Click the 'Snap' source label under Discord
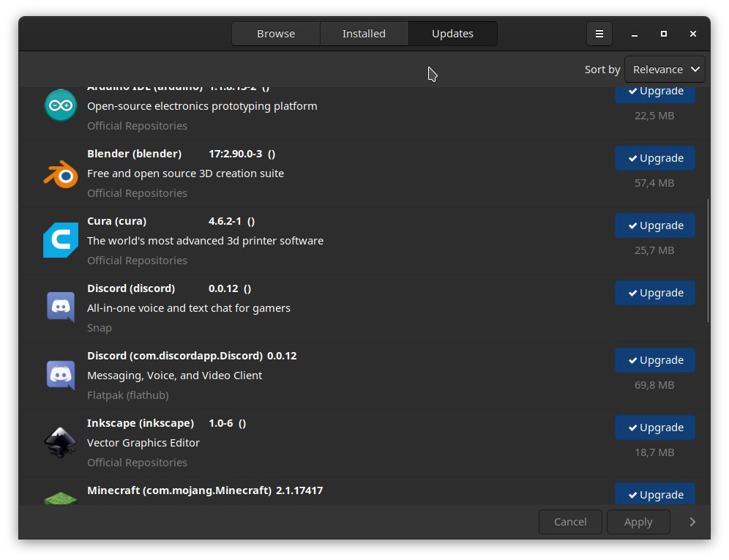 (100, 328)
